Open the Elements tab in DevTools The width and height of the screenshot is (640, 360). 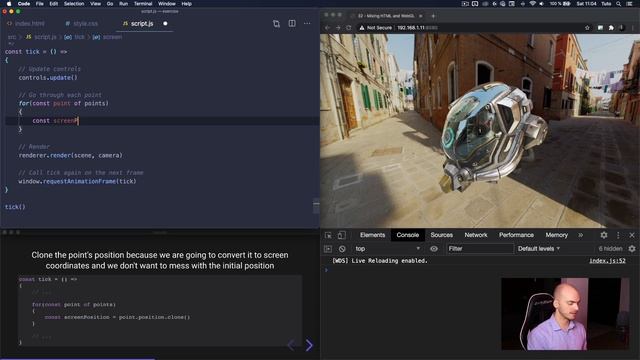tap(372, 235)
